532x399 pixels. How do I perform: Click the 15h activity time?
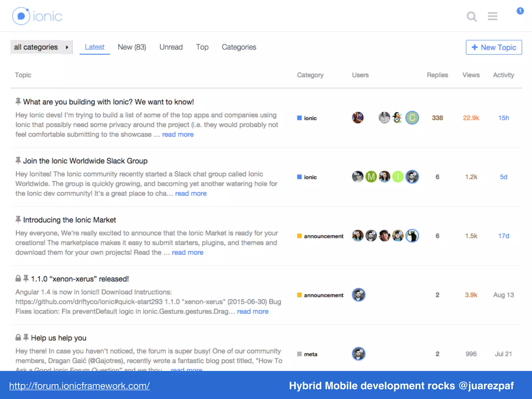[x=503, y=118]
